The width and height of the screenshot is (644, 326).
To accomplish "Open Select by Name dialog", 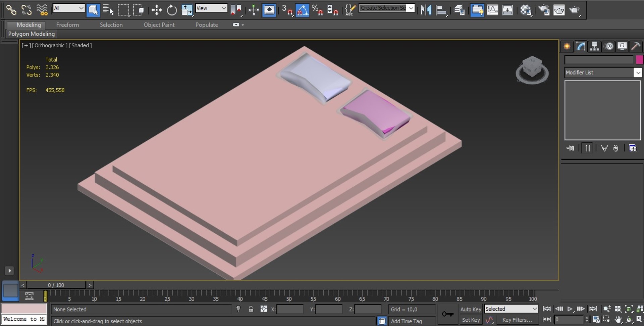I will point(108,10).
